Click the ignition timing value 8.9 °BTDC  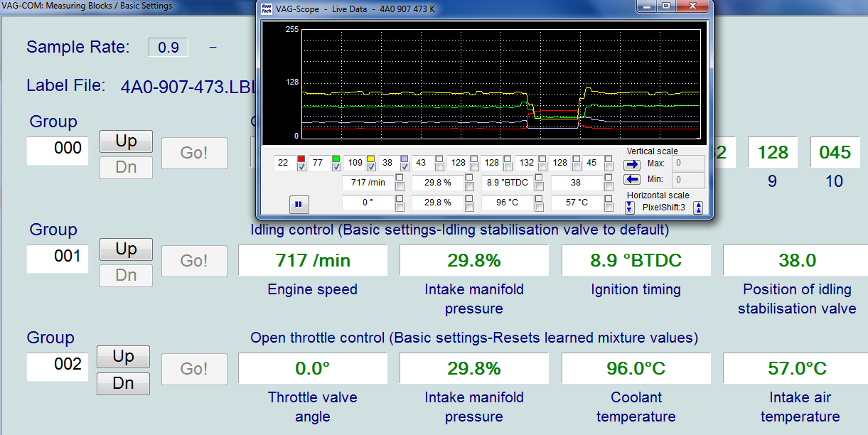pyautogui.click(x=636, y=261)
